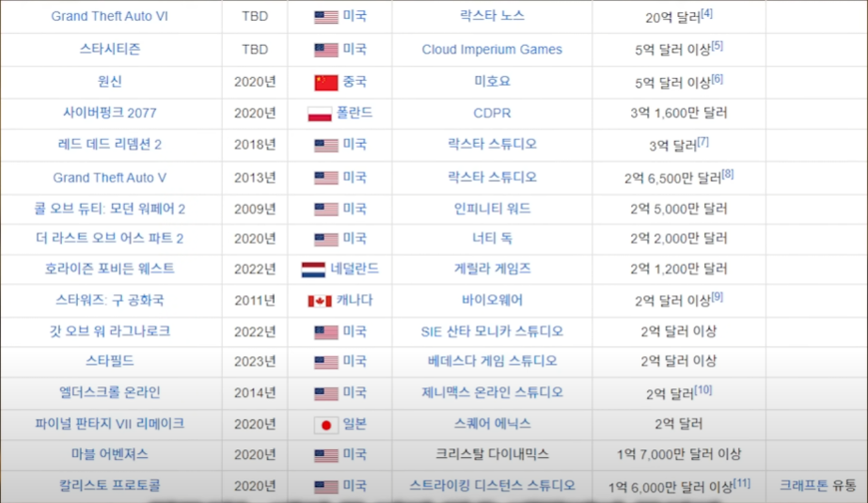868x503 pixels.
Task: Click the US flag in the 스타시티즌 row
Action: point(326,51)
